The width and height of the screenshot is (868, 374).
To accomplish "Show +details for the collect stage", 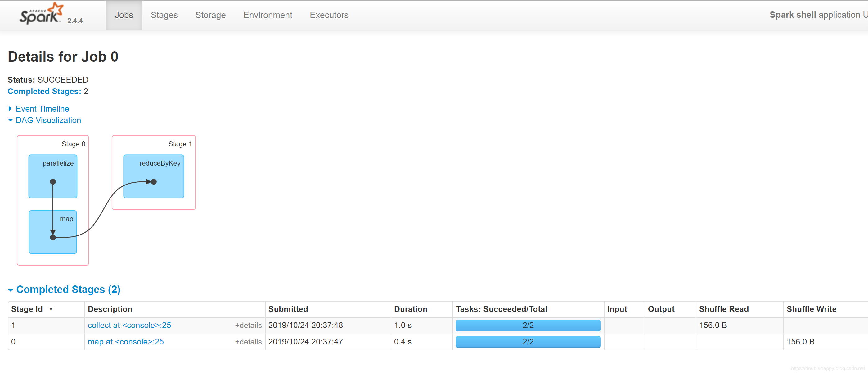I will tap(248, 326).
